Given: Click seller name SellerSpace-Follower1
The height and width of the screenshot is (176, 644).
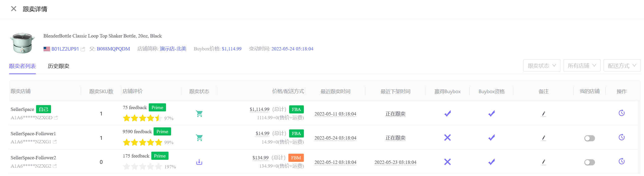Looking at the screenshot, I should (33, 133).
